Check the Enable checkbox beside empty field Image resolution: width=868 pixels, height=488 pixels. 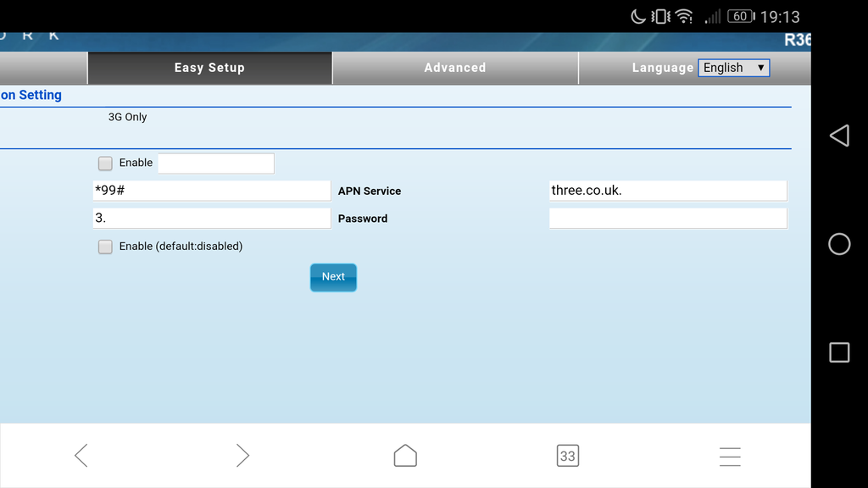point(105,164)
